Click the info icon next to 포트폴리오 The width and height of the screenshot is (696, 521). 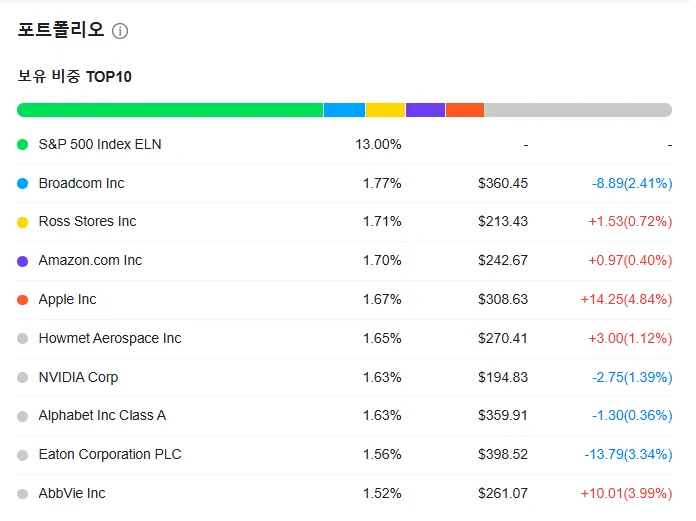pos(120,31)
